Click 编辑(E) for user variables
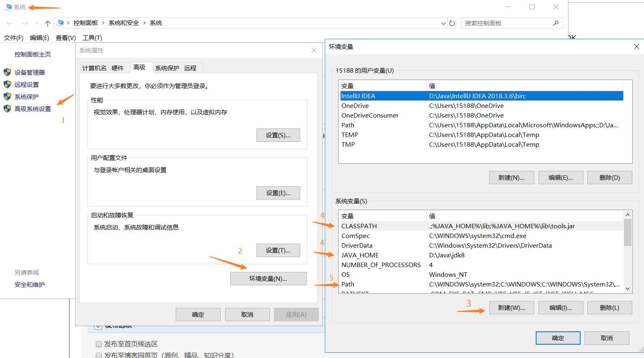 tap(561, 178)
